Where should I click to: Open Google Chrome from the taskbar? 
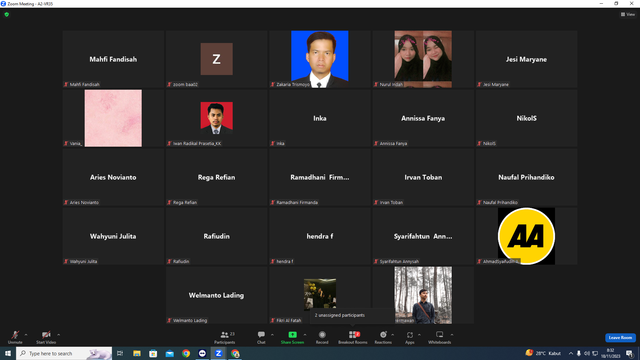186,353
